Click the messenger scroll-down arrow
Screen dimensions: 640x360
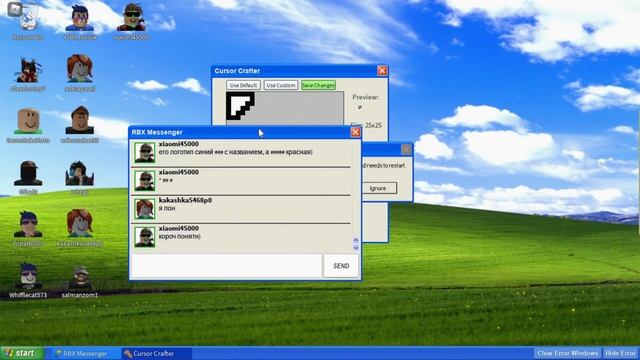point(356,247)
